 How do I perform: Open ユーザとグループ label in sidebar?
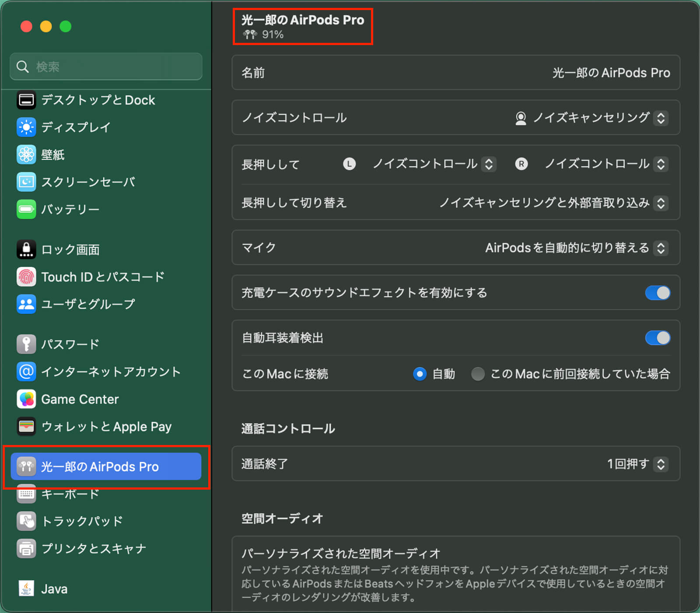pyautogui.click(x=88, y=304)
